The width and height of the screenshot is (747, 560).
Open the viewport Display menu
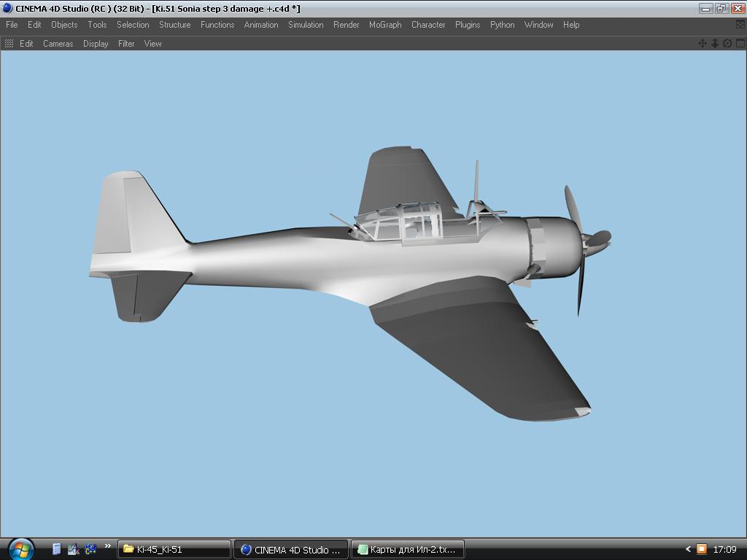pyautogui.click(x=96, y=44)
